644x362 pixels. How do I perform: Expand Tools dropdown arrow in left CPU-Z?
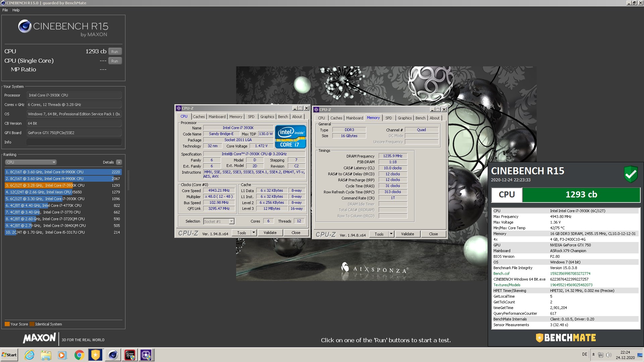(254, 233)
